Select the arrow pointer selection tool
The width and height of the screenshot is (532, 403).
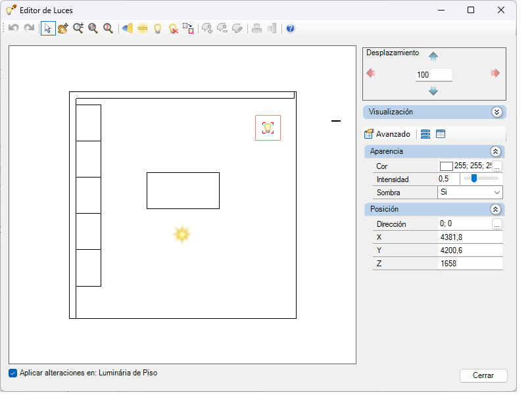tap(48, 28)
